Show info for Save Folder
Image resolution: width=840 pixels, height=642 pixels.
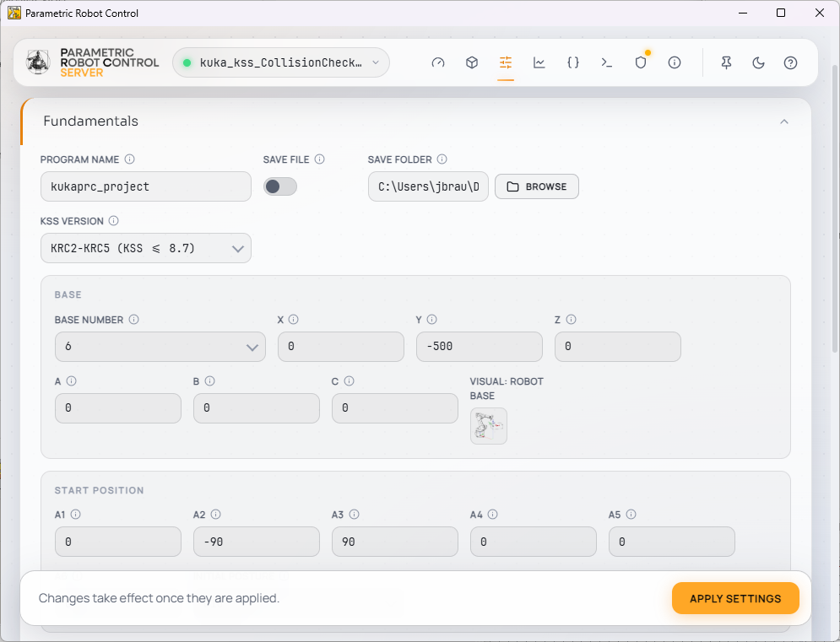[x=442, y=159]
